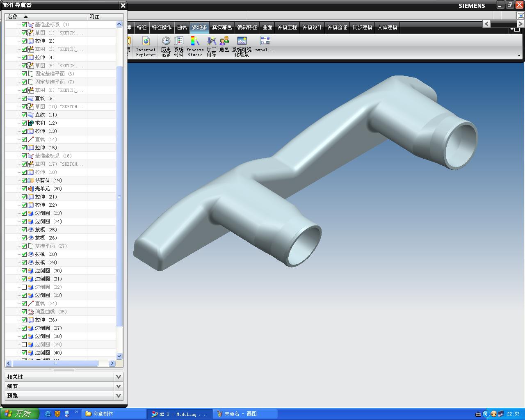Close the 部件导航器 panel
Screen dimensions: 525x420
[x=123, y=5]
